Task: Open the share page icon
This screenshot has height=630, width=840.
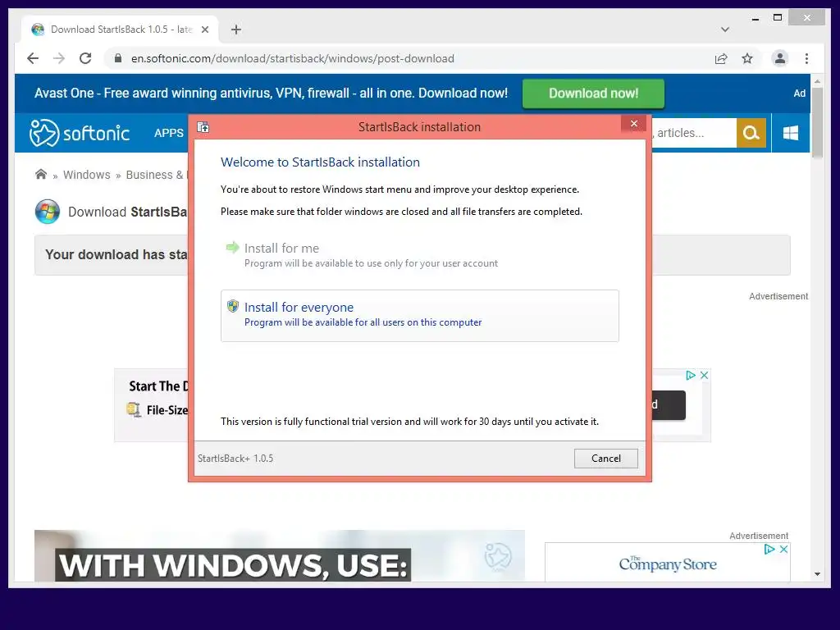Action: [x=721, y=58]
